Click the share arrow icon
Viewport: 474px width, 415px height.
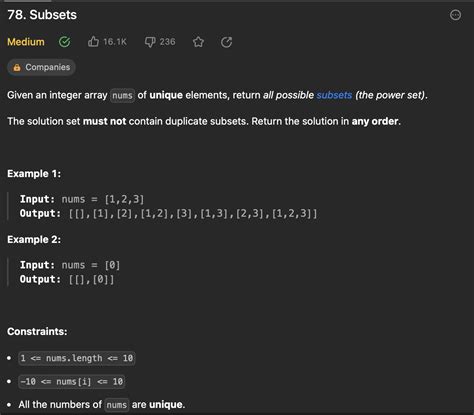coord(226,42)
